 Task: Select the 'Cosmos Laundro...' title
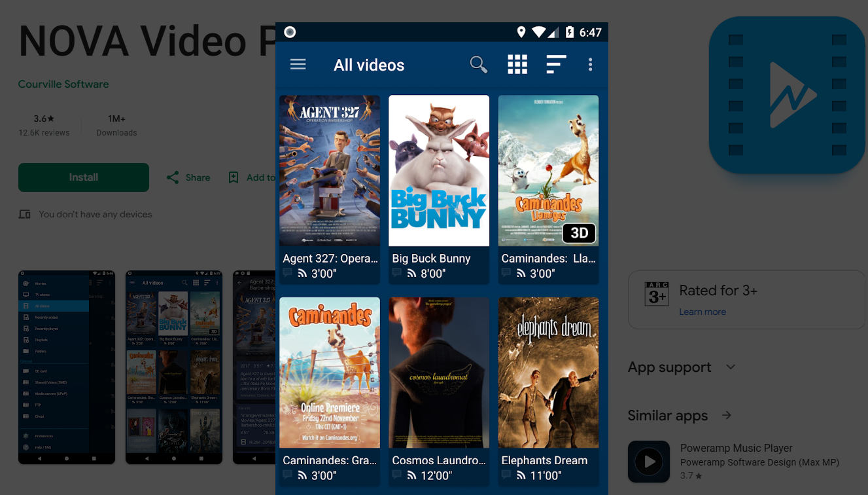[439, 460]
